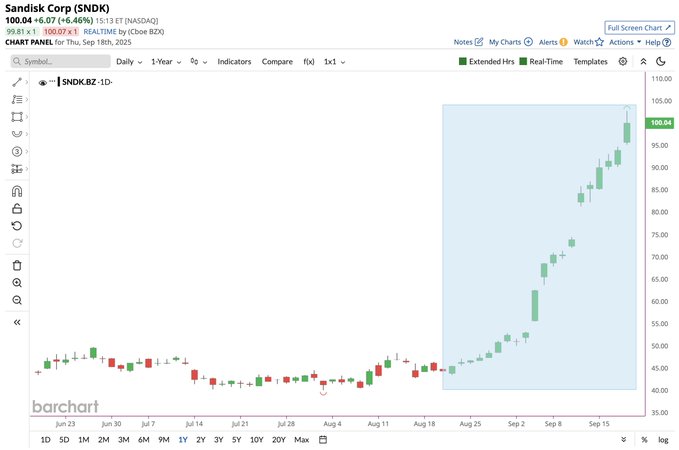Select the 6M range tab
The width and height of the screenshot is (679, 450).
(x=144, y=440)
